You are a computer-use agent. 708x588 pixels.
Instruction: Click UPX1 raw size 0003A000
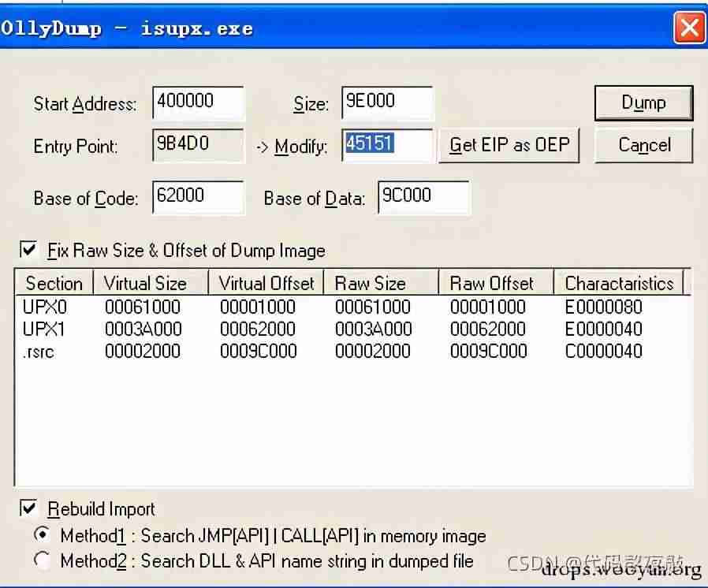point(373,329)
